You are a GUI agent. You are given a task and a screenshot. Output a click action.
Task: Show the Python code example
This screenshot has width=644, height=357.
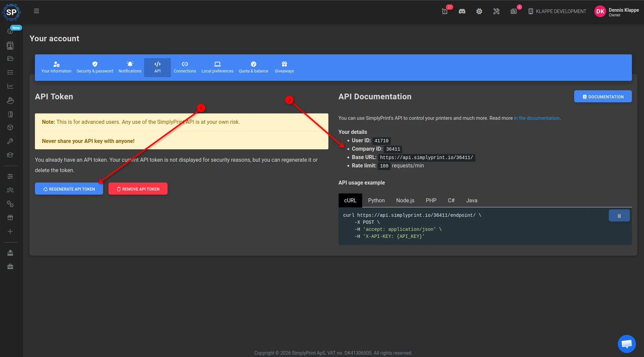point(376,200)
